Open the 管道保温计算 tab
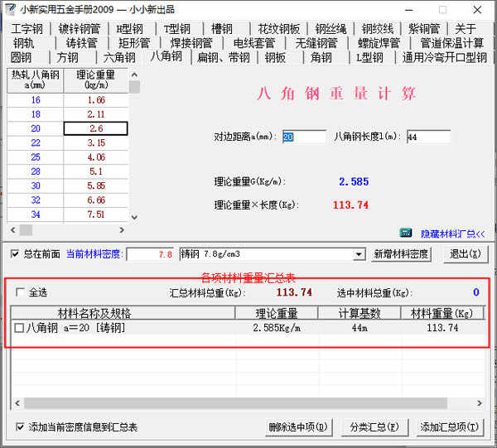 pyautogui.click(x=451, y=43)
